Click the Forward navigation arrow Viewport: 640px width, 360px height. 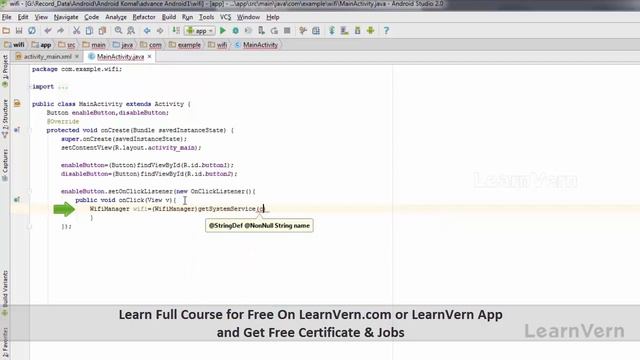tap(160, 31)
